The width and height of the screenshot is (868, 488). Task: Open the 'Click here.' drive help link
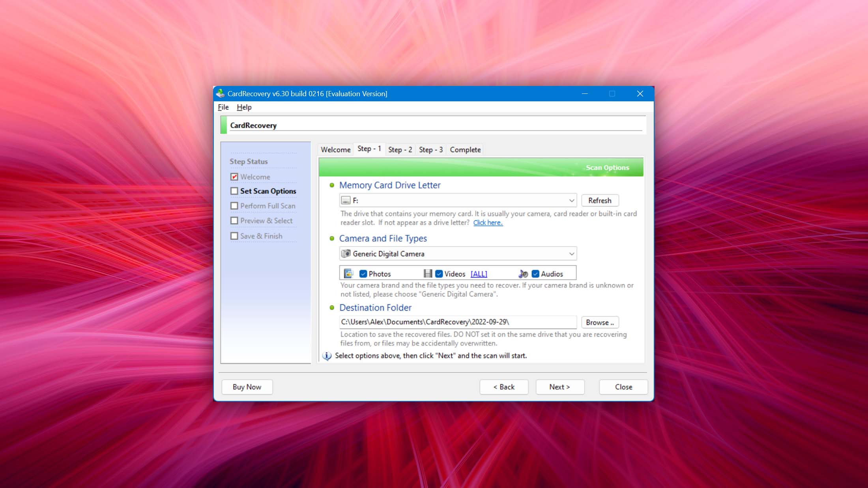(x=488, y=223)
